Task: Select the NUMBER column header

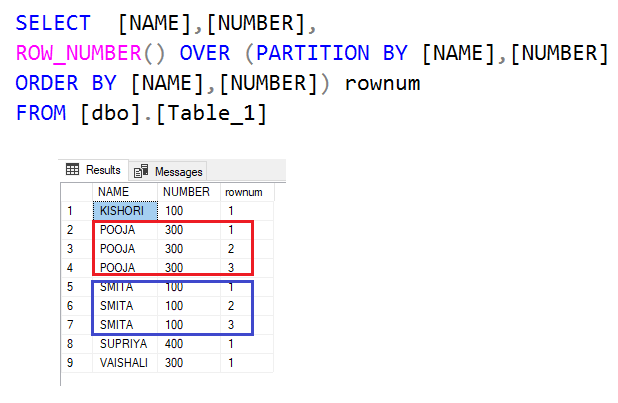Action: point(189,192)
